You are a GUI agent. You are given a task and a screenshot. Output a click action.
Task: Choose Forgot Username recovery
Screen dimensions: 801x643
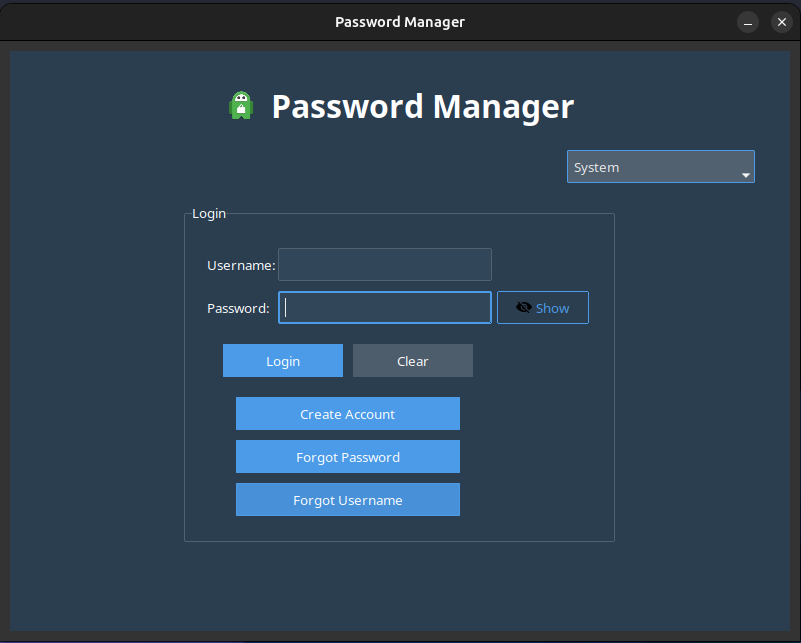[x=347, y=500]
